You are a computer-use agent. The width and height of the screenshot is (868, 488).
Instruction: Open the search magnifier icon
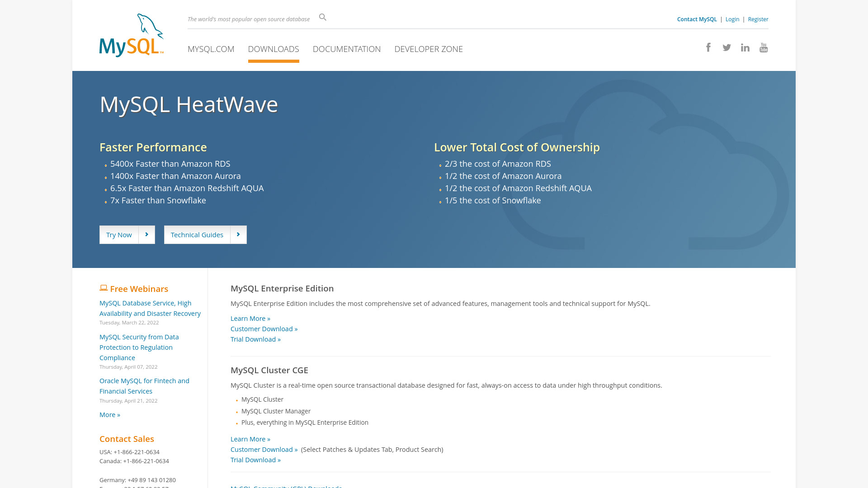pyautogui.click(x=322, y=17)
